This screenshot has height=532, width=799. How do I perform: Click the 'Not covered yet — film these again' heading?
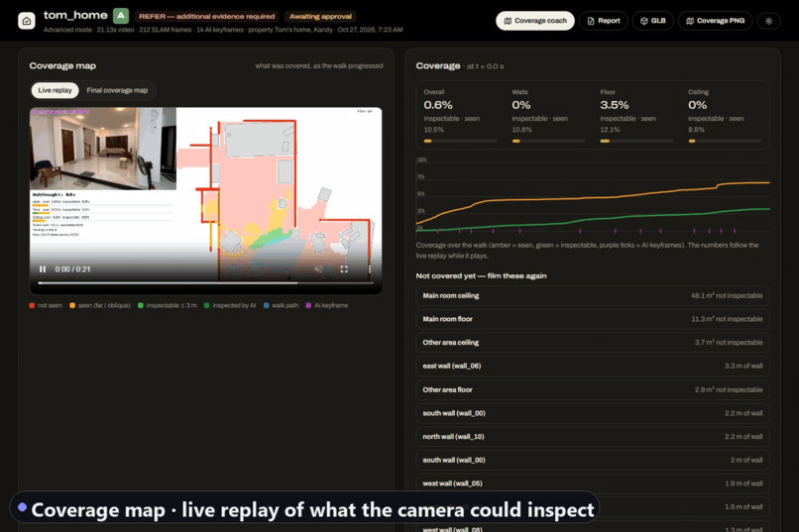(x=481, y=276)
